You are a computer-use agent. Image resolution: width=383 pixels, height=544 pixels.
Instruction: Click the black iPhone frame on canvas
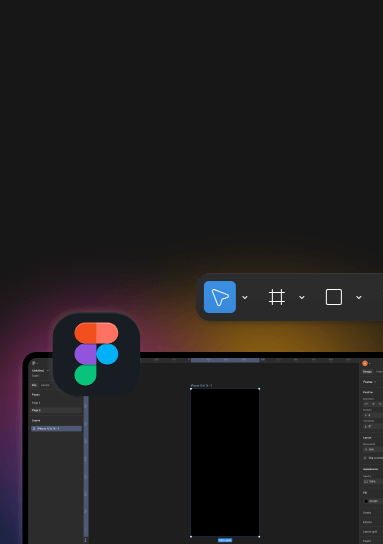(225, 462)
